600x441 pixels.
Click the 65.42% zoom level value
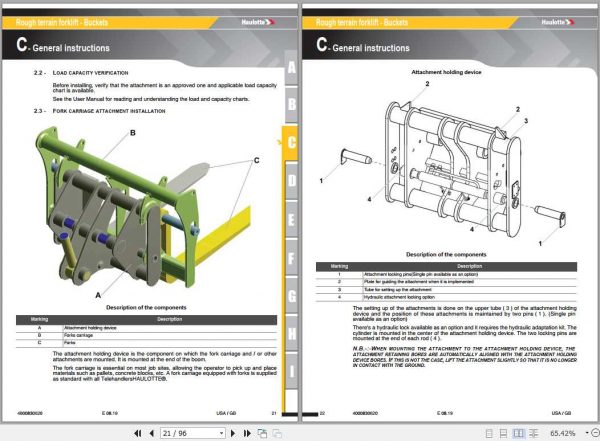click(562, 433)
